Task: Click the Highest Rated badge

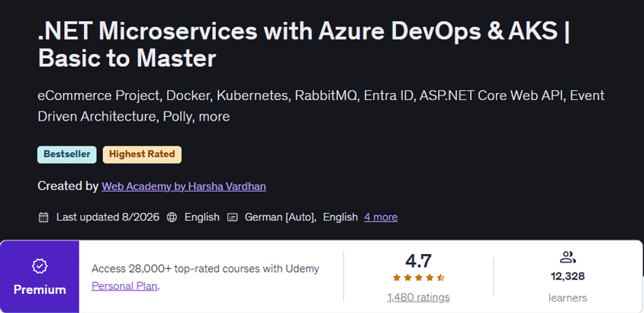Action: [x=142, y=154]
